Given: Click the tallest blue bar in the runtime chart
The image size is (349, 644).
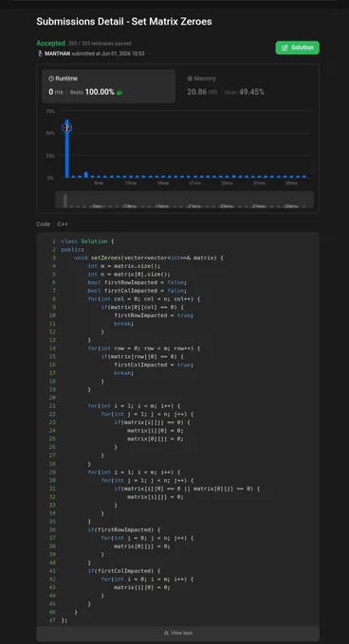Looking at the screenshot, I should [67, 149].
